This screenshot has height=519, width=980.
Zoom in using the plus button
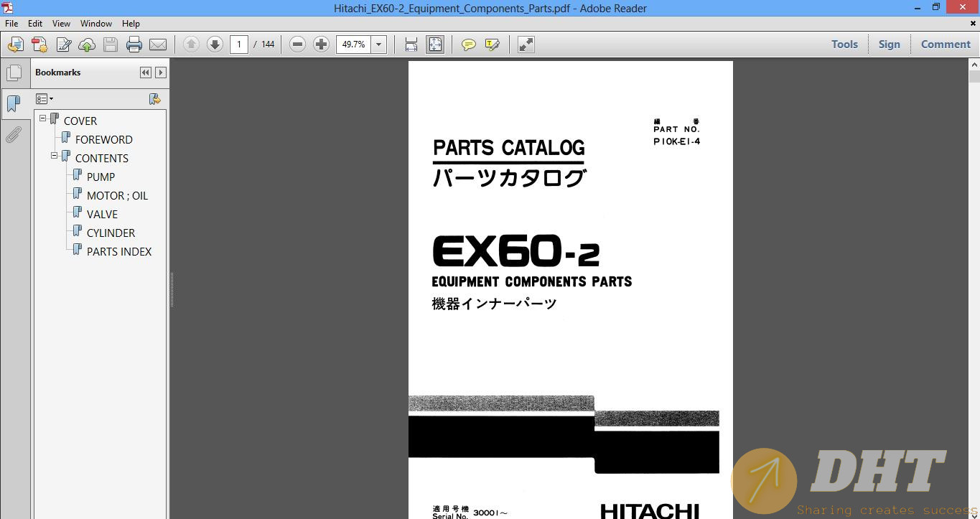coord(321,45)
